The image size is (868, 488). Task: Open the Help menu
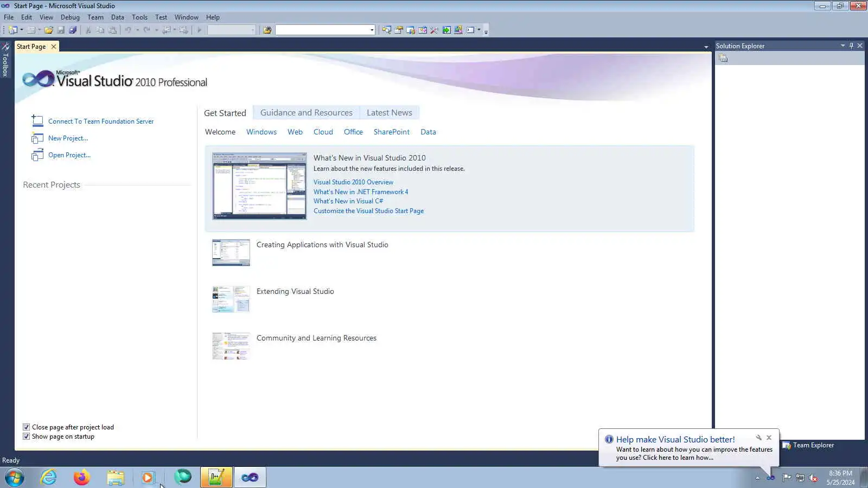[213, 17]
